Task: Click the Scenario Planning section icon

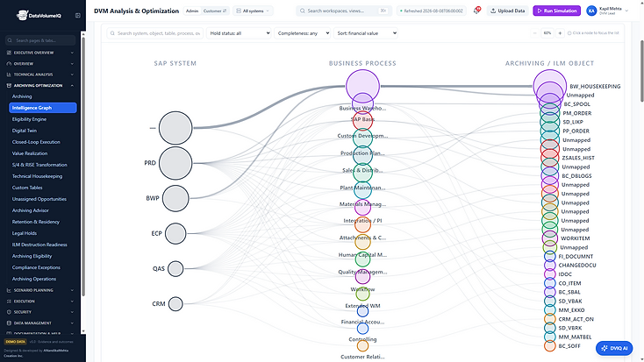Action: (9, 290)
